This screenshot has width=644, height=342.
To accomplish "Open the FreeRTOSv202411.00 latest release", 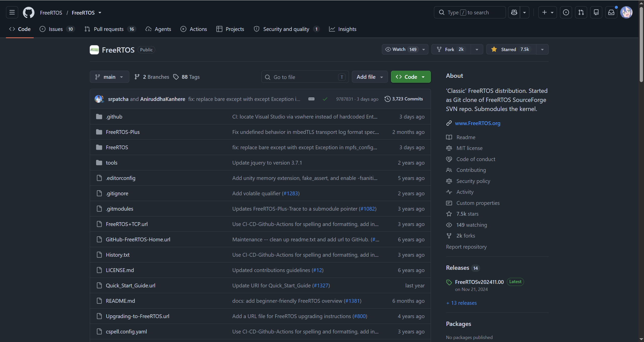I will click(479, 282).
